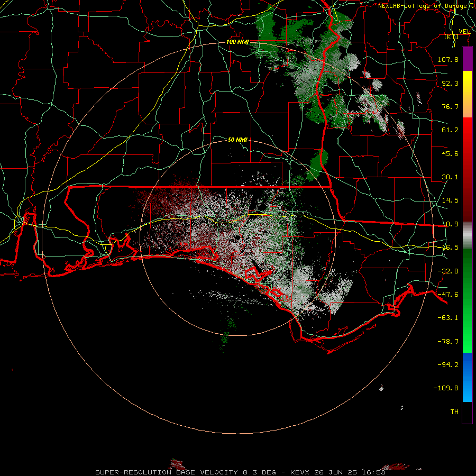Click the -47.6 velocity scale value

(x=448, y=295)
